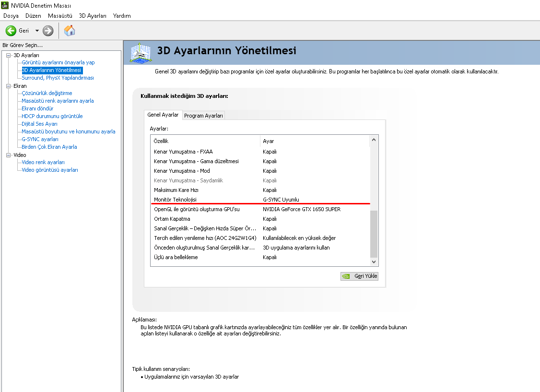Open Ekranı döndür page
Screen dimensions: 540x392
[37, 108]
